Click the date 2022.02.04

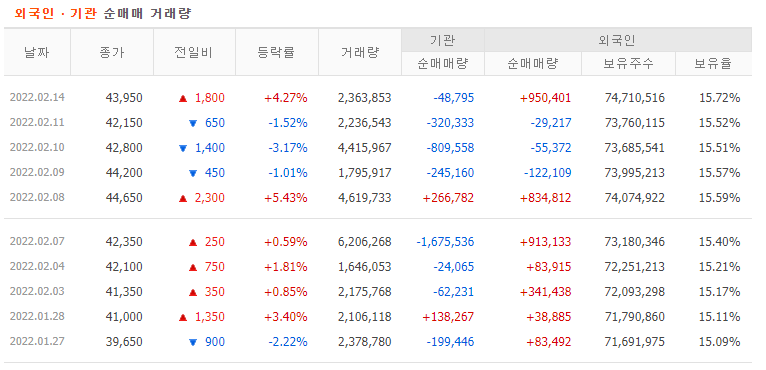click(x=37, y=266)
